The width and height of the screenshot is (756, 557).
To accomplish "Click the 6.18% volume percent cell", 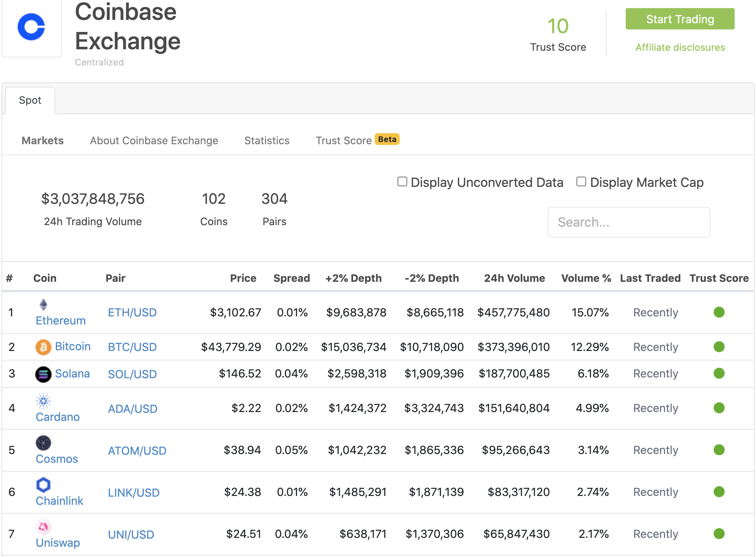I will [593, 373].
